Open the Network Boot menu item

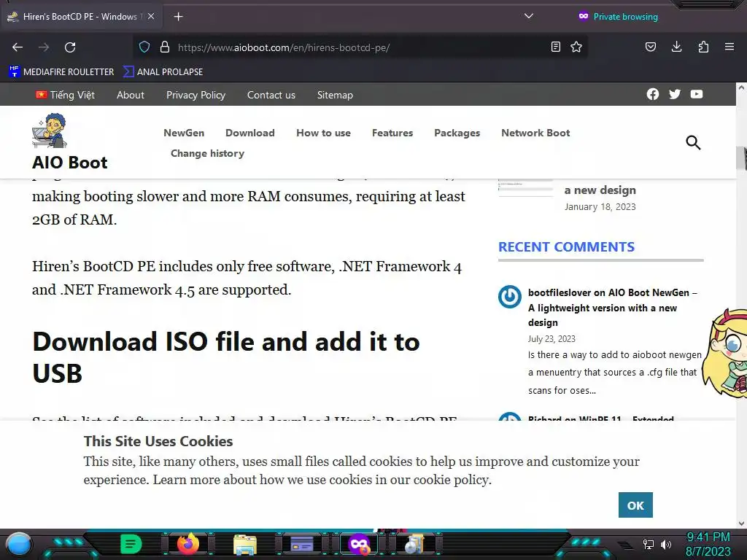(535, 133)
